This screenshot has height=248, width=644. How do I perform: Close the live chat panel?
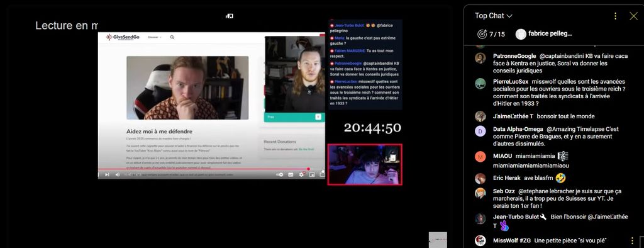click(633, 16)
